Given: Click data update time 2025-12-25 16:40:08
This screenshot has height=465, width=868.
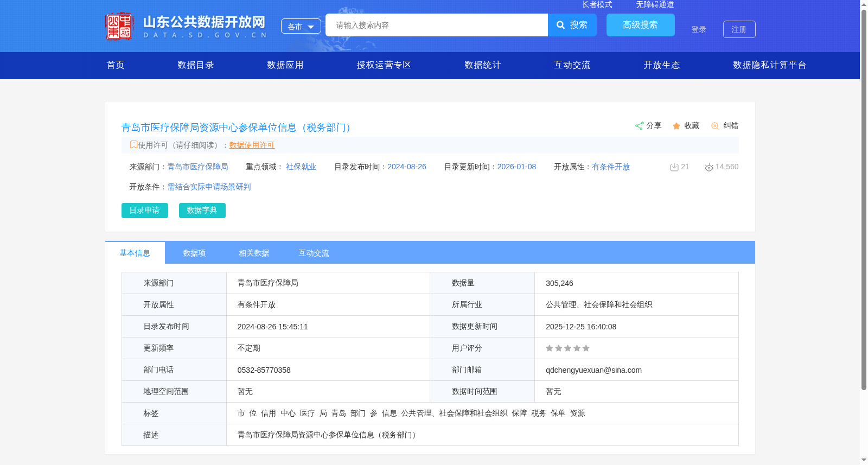Looking at the screenshot, I should (x=581, y=327).
